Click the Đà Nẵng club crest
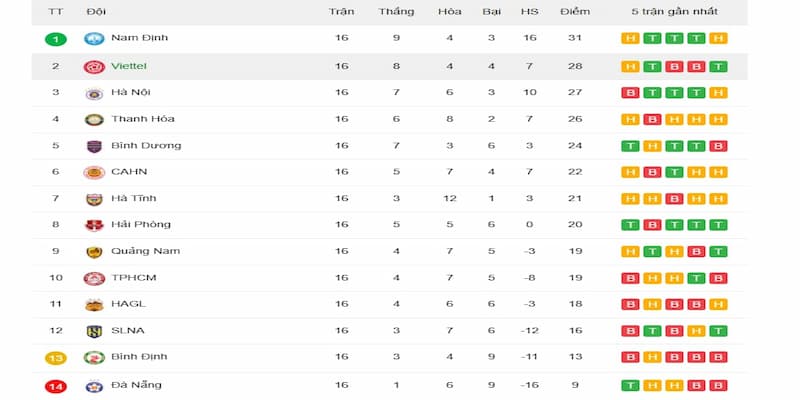 (94, 386)
